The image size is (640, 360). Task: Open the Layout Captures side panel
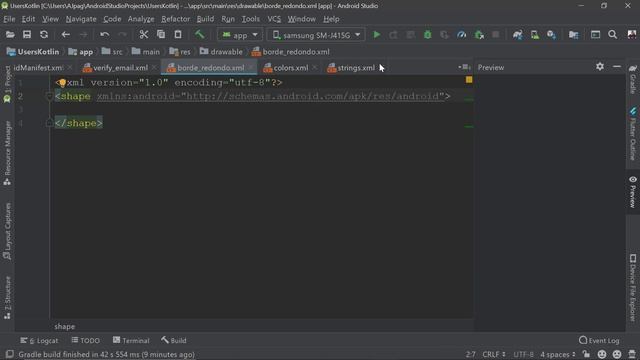[x=7, y=231]
